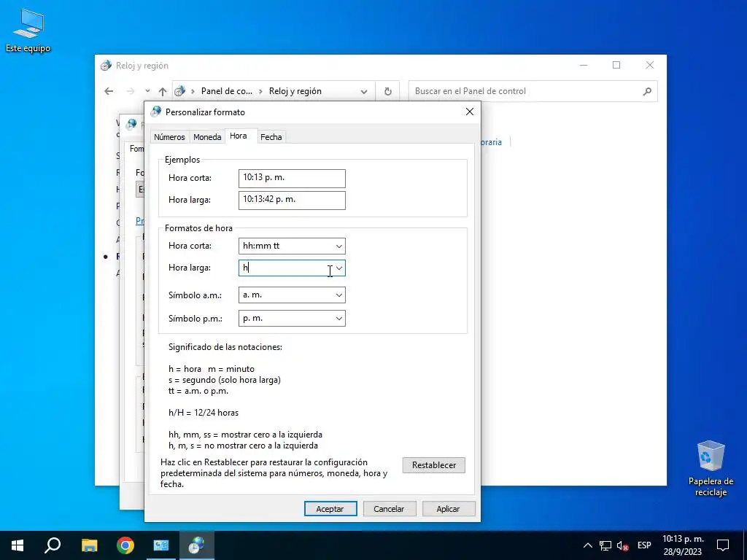Switch to Moneda tab
The height and width of the screenshot is (560, 747).
tap(207, 136)
